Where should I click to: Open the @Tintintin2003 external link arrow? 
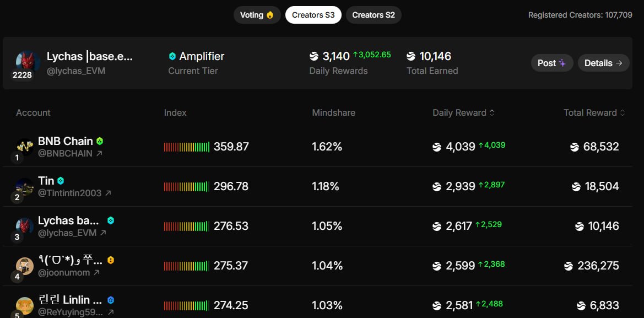pyautogui.click(x=108, y=193)
